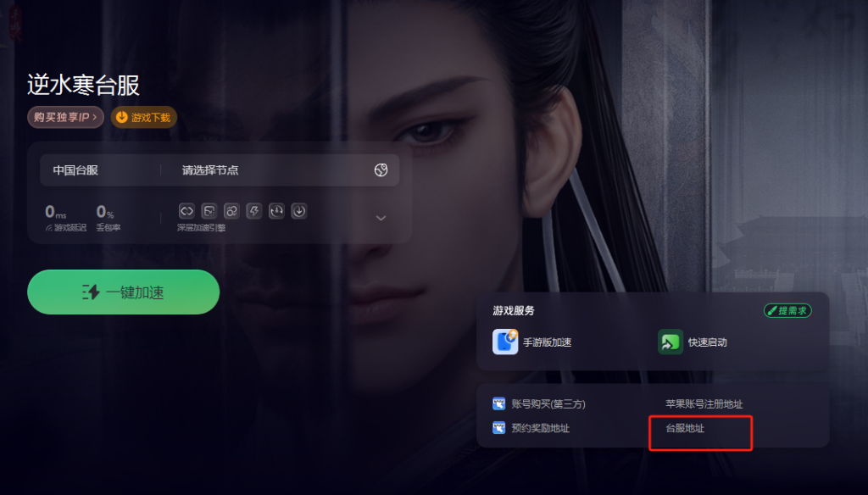The width and height of the screenshot is (868, 495).
Task: Open the highlighted 台服地址 link
Action: pyautogui.click(x=685, y=428)
